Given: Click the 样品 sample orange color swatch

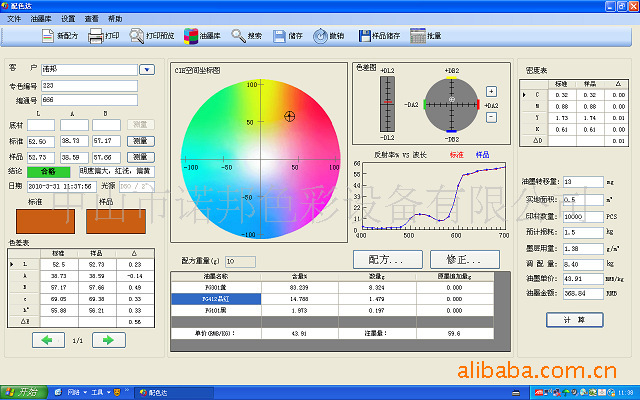Looking at the screenshot, I should [116, 221].
